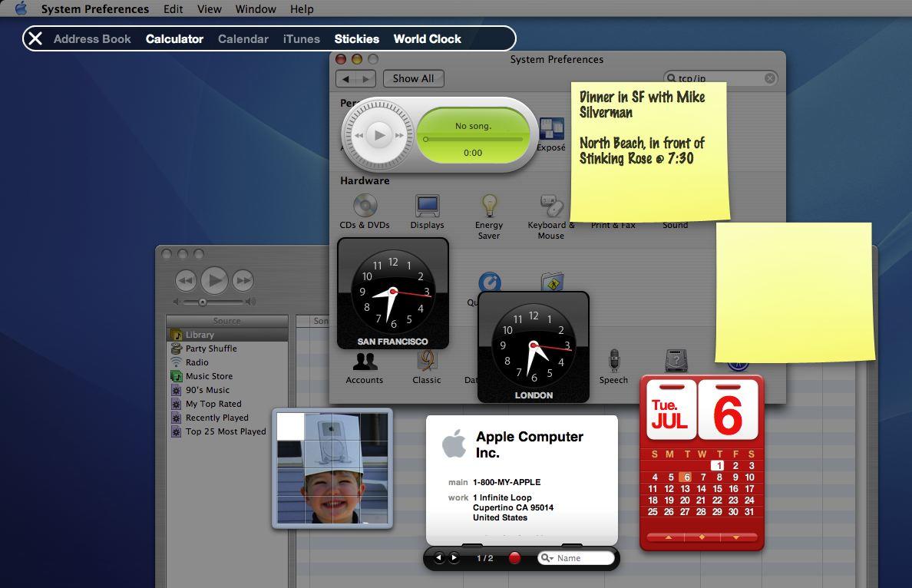Choose Calendar in the widget bar
Screen dimensions: 912x588
click(243, 39)
